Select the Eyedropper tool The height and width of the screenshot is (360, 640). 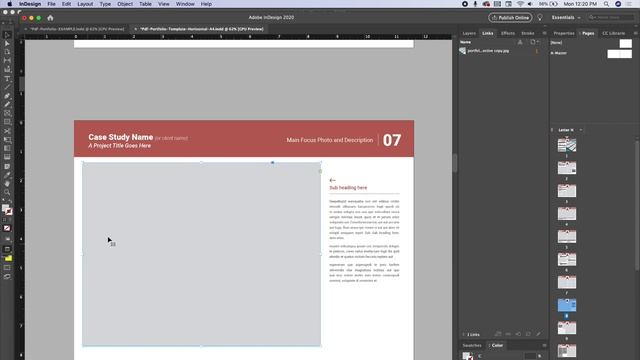7,175
